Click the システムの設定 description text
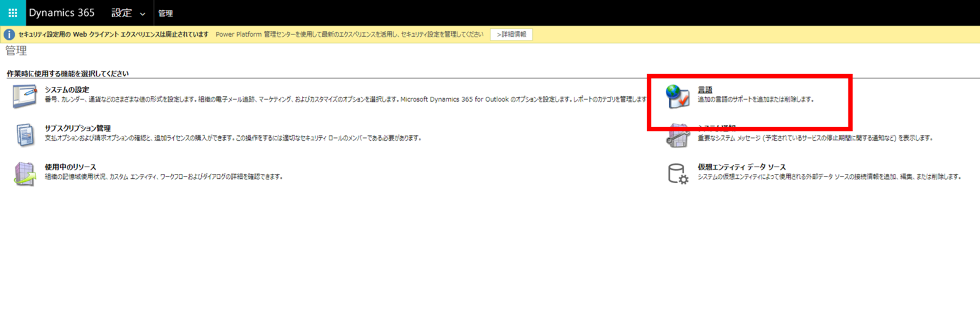Screen dimensions: 980x332 click(x=346, y=99)
